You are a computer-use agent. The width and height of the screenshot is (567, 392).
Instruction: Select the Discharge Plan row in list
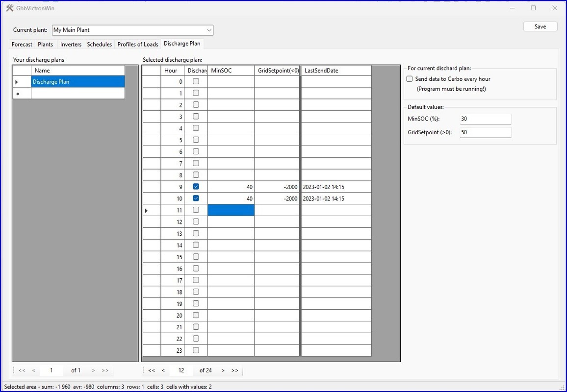77,82
